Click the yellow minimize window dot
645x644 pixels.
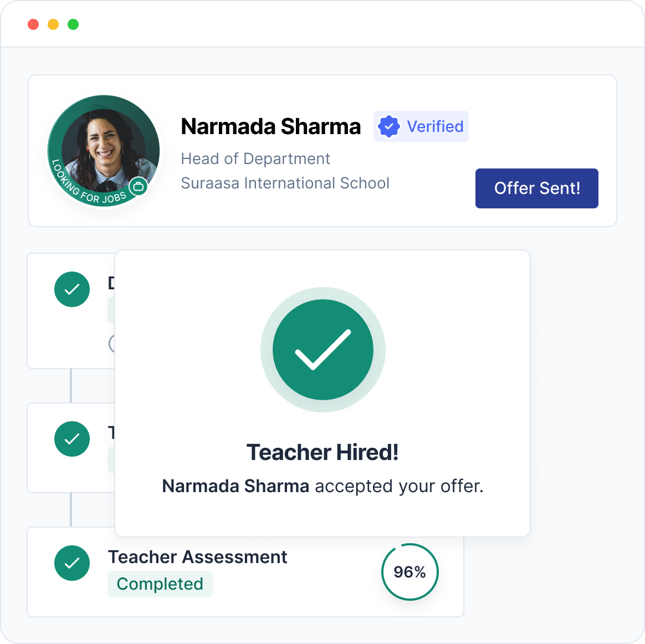pyautogui.click(x=53, y=24)
